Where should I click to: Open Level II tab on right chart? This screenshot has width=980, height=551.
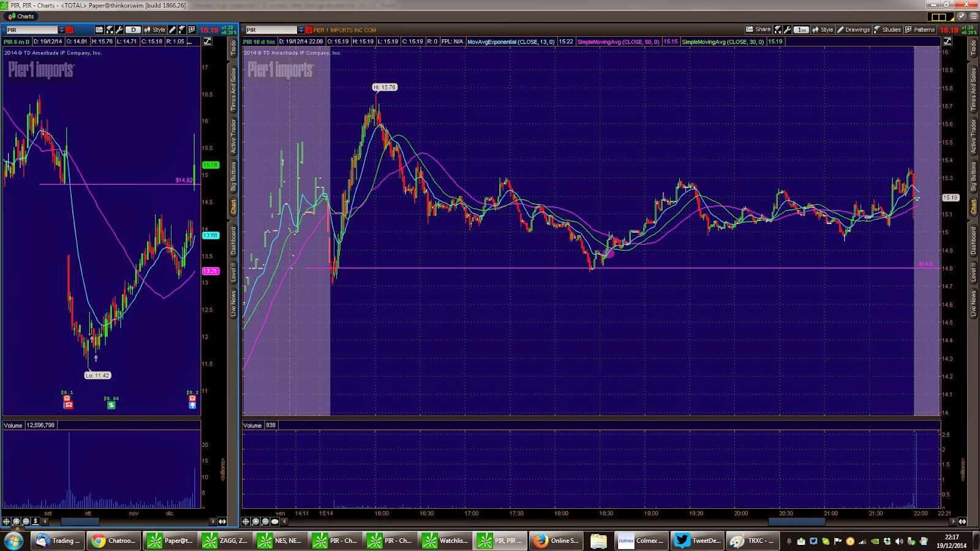point(973,272)
